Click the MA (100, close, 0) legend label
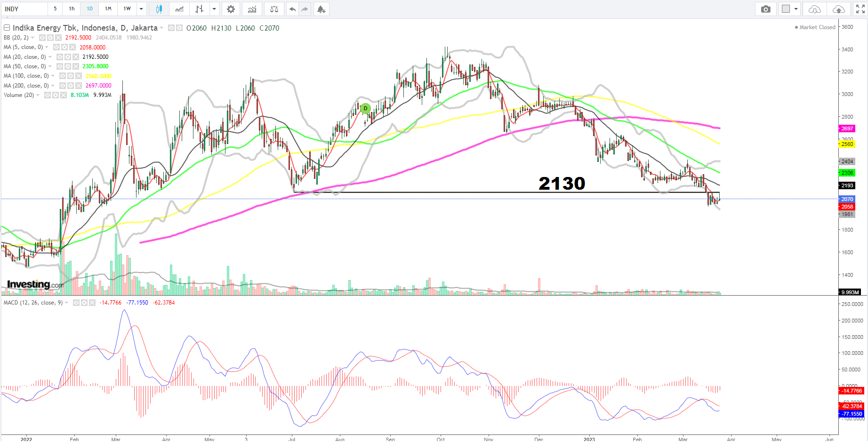This screenshot has height=442, width=868. tap(26, 76)
